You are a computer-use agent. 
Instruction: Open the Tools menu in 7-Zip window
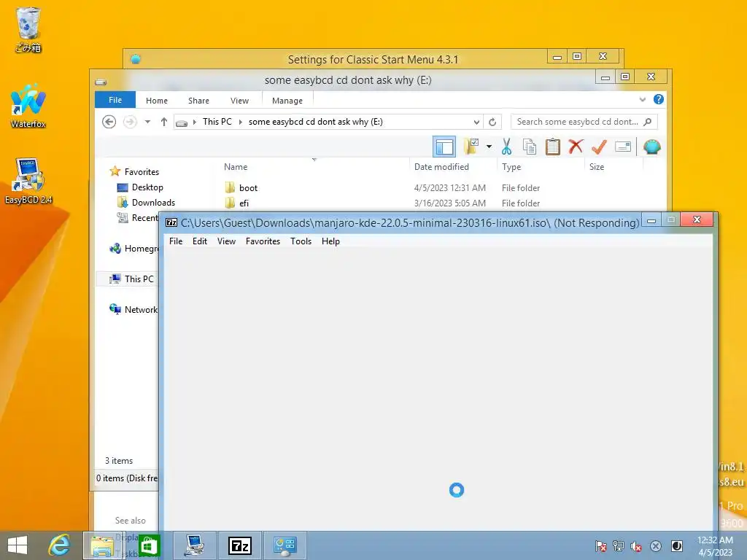coord(301,241)
